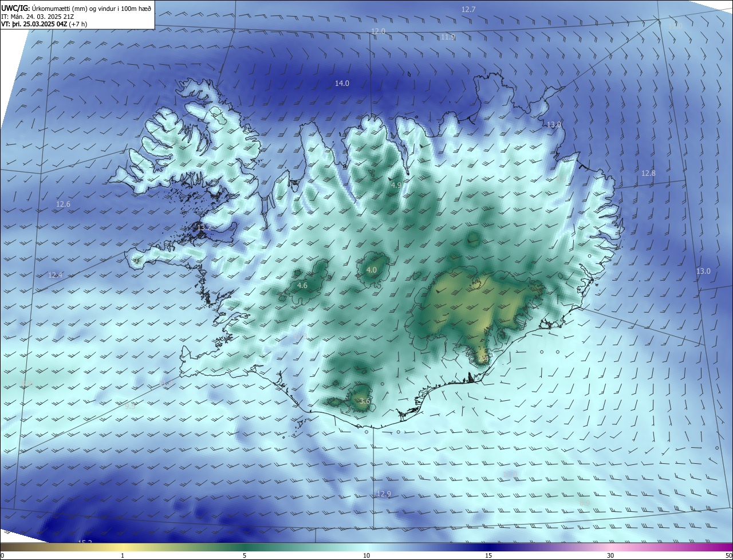Click the 12.0 value label

click(378, 31)
